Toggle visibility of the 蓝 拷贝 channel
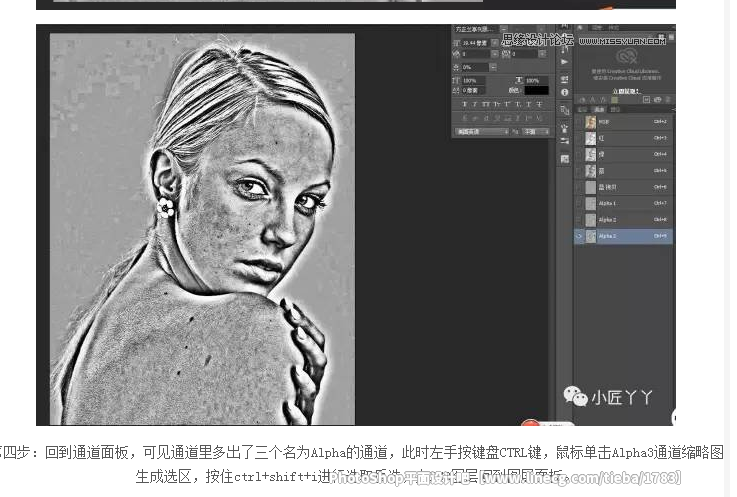The image size is (737, 497). click(579, 187)
